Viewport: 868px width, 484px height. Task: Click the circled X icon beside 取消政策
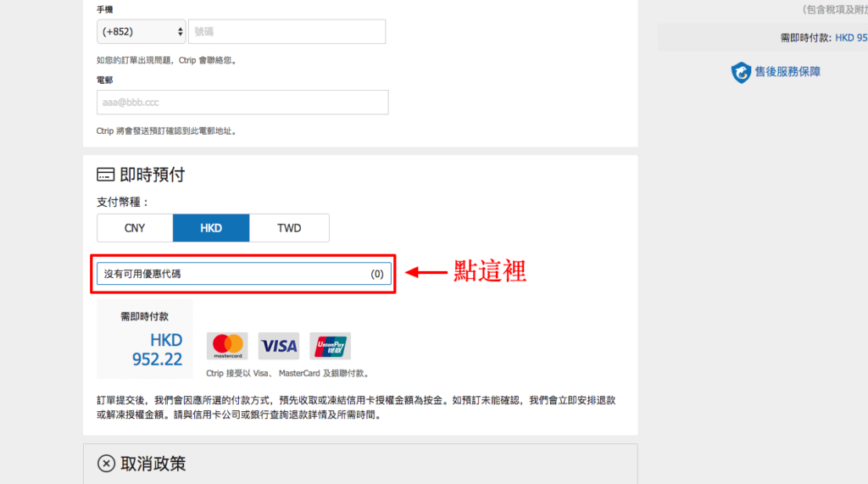pos(106,464)
